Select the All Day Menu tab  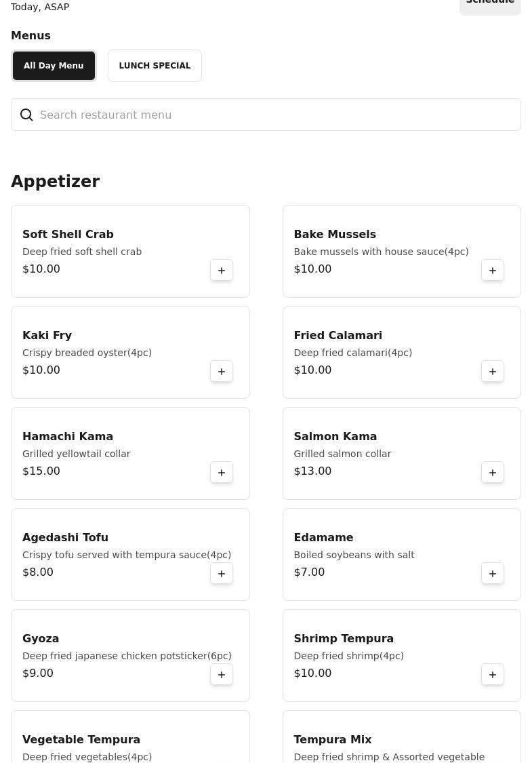click(54, 66)
